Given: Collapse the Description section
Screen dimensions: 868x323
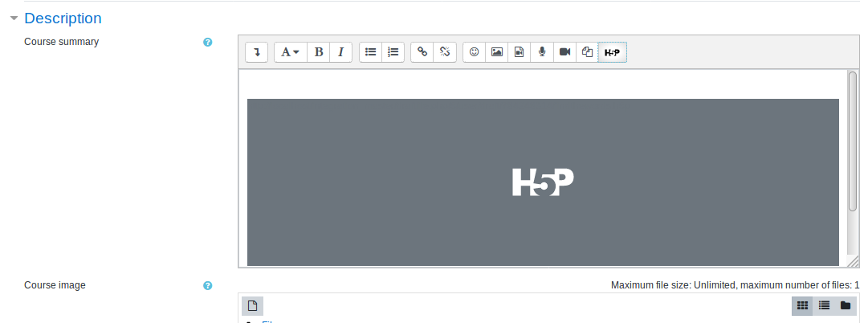Looking at the screenshot, I should coord(14,18).
